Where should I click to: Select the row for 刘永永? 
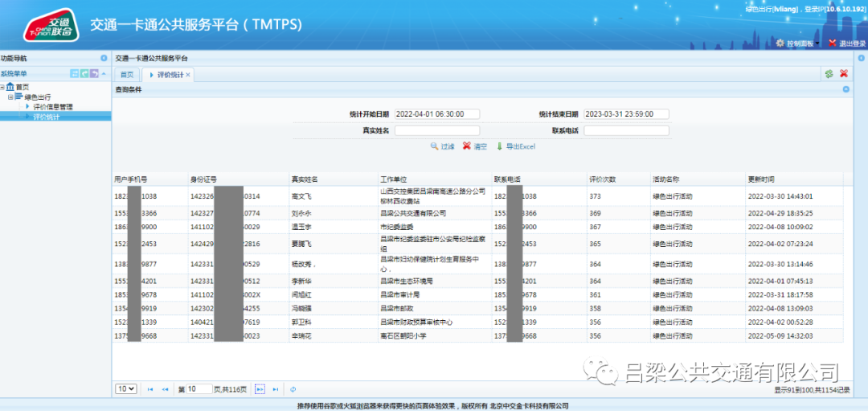[x=477, y=212]
